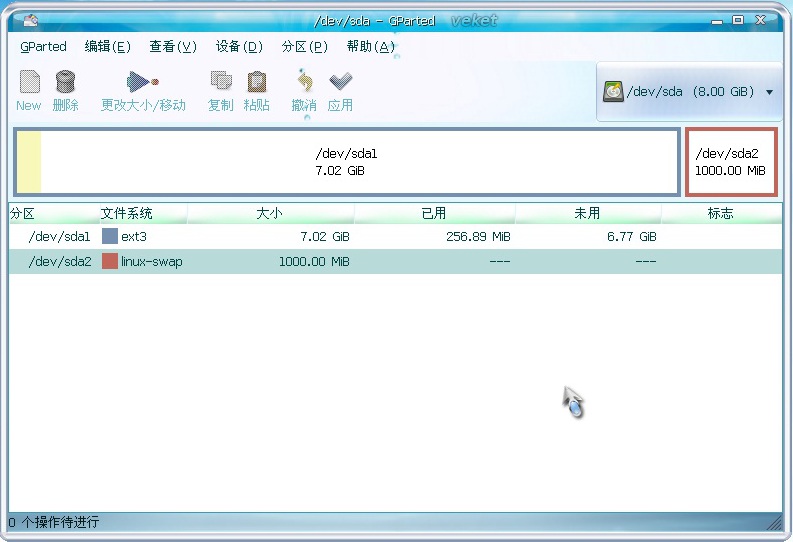Minimize the GParted window
The image size is (793, 542).
(717, 21)
